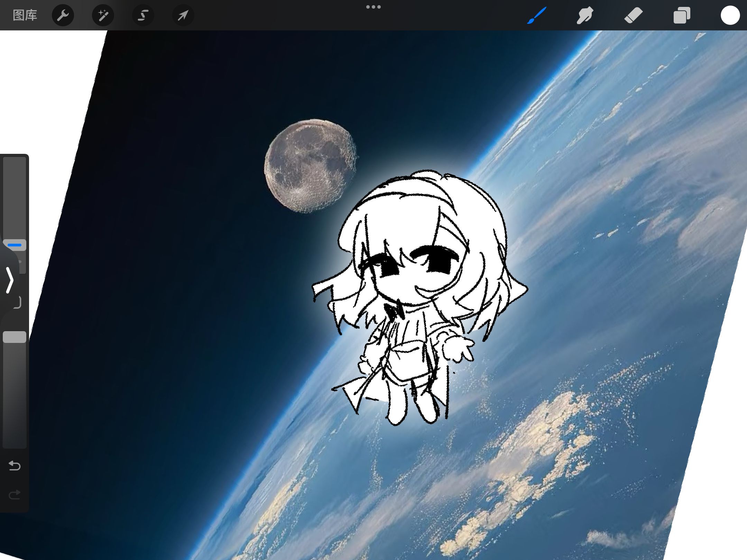Open the Actions wrench menu
The height and width of the screenshot is (560, 747).
(63, 15)
